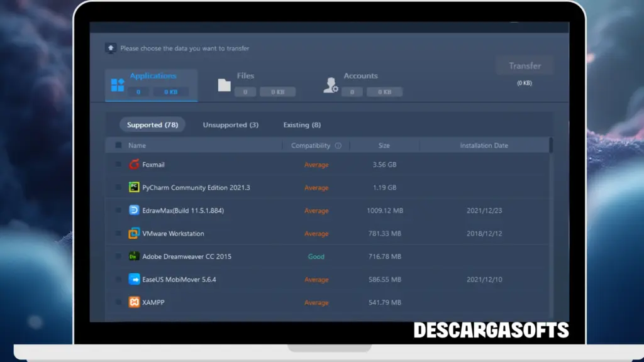This screenshot has width=644, height=362.
Task: Click the Transfer button
Action: [525, 65]
